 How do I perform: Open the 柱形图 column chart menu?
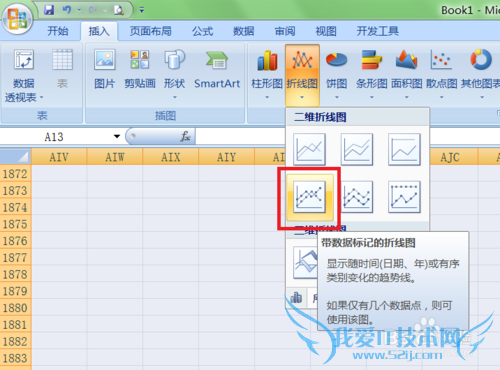pyautogui.click(x=267, y=73)
